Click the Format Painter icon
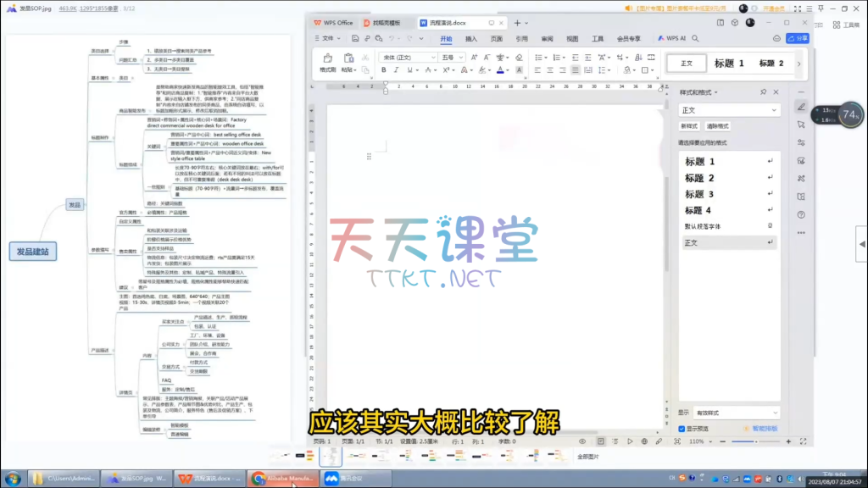The width and height of the screenshot is (868, 488). click(327, 59)
